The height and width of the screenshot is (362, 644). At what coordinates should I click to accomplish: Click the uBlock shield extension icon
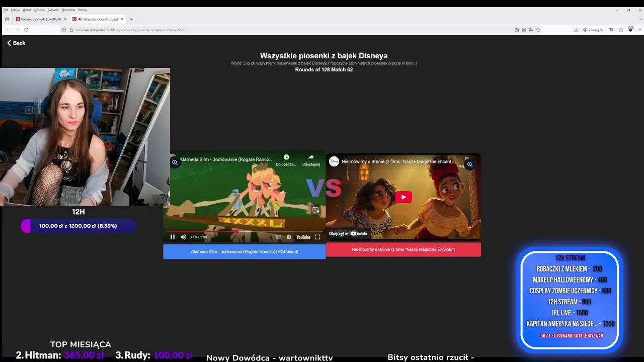(x=630, y=30)
